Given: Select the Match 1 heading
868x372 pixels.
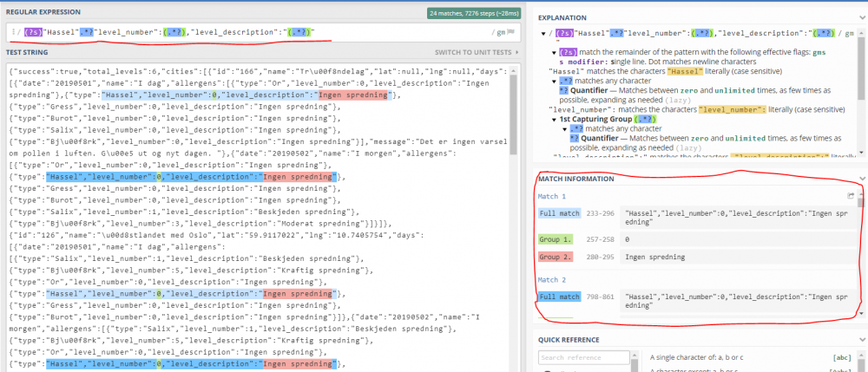Looking at the screenshot, I should (550, 196).
